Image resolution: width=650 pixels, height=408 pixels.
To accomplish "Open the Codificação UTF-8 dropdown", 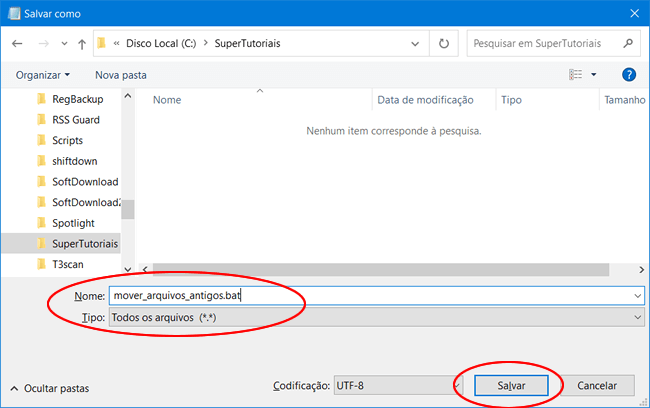I will pyautogui.click(x=455, y=385).
